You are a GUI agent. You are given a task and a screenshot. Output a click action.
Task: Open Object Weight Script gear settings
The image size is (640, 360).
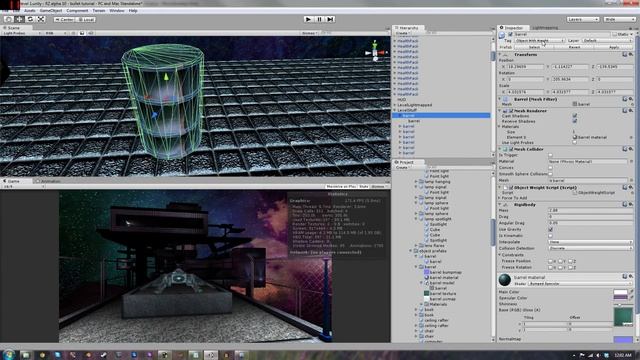click(631, 187)
